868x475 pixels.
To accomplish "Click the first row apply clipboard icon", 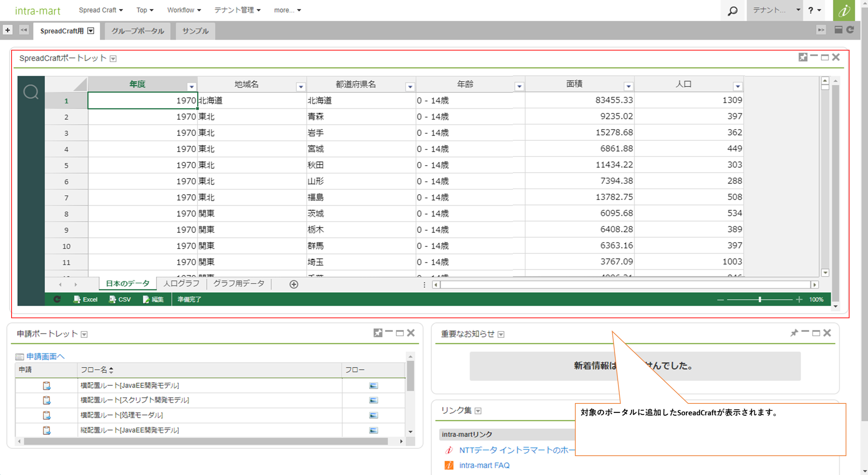I will [x=47, y=386].
